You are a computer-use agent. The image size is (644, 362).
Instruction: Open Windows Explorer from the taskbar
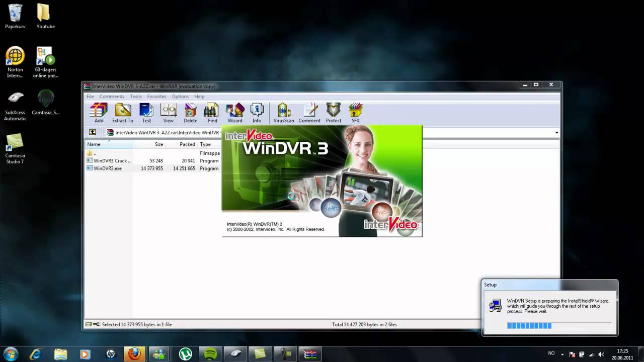[x=60, y=354]
